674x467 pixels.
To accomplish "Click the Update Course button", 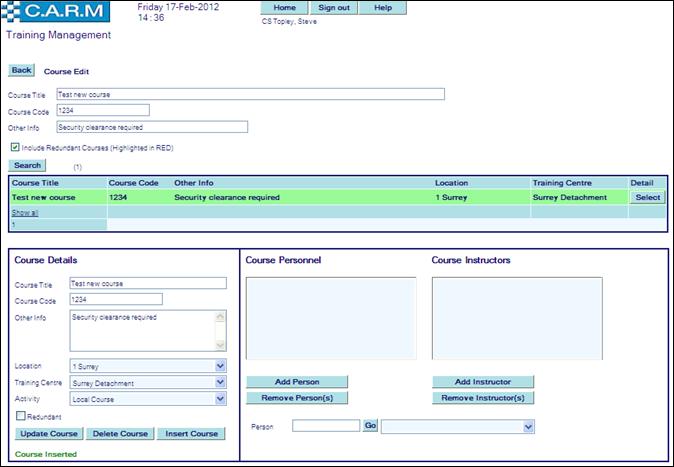I will click(49, 434).
